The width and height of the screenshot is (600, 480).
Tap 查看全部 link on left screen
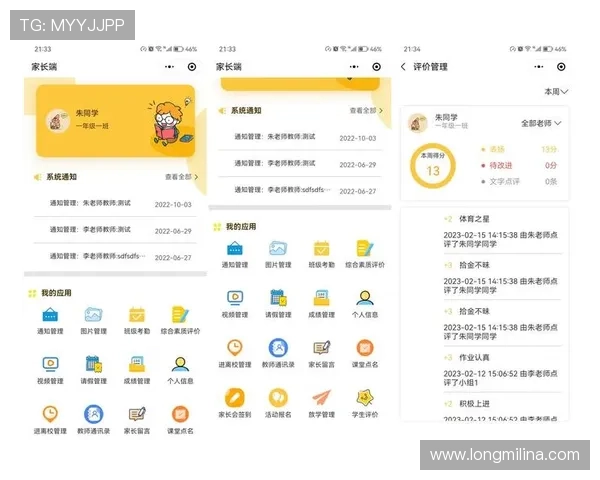click(181, 177)
